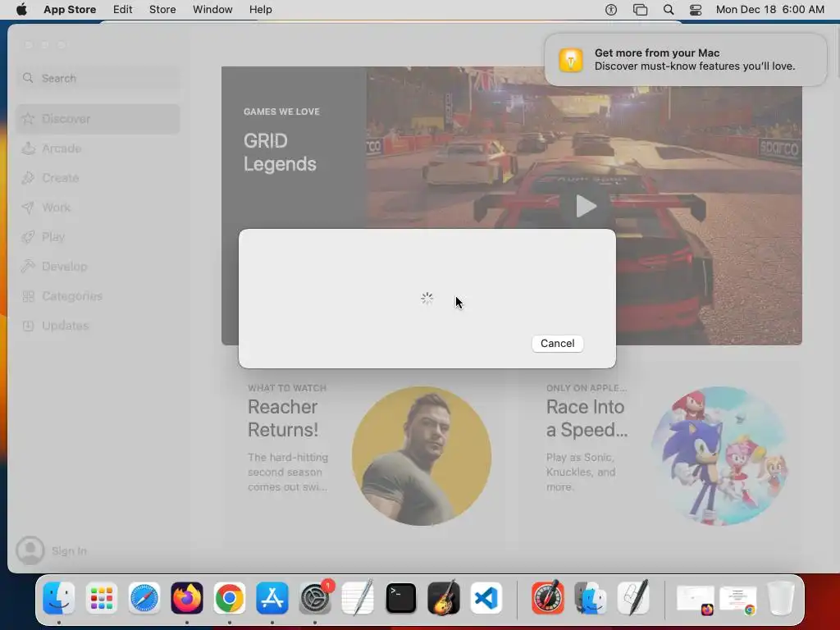Open Launchpad from the Dock
The width and height of the screenshot is (840, 630).
(101, 598)
